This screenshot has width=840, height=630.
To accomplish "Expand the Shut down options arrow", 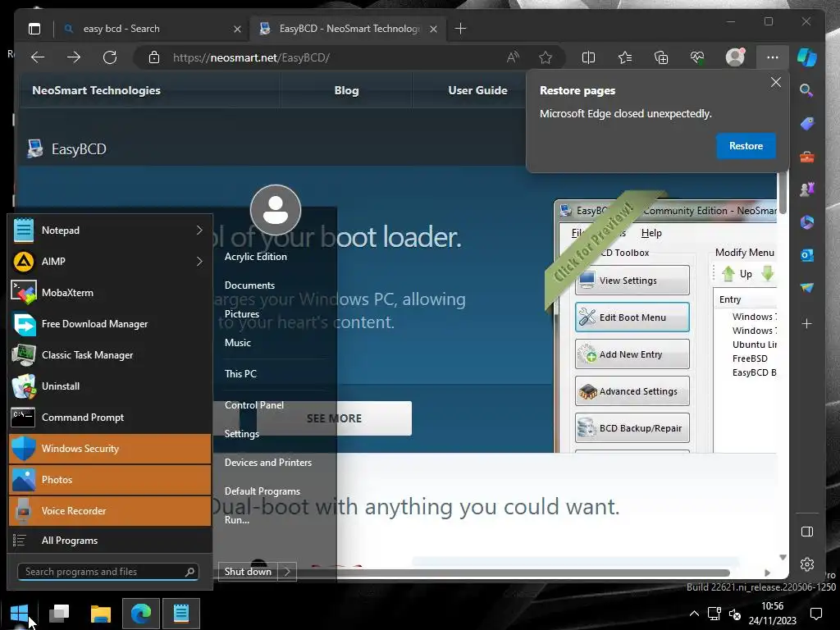I will (x=287, y=572).
